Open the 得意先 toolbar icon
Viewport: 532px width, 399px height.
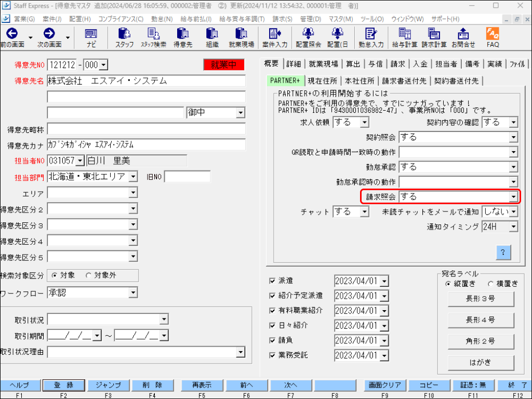[x=183, y=37]
